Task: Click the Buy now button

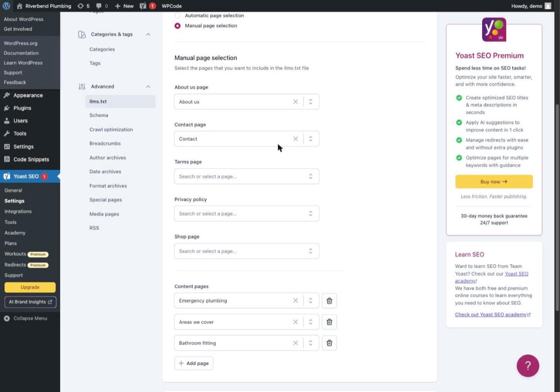Action: click(494, 182)
